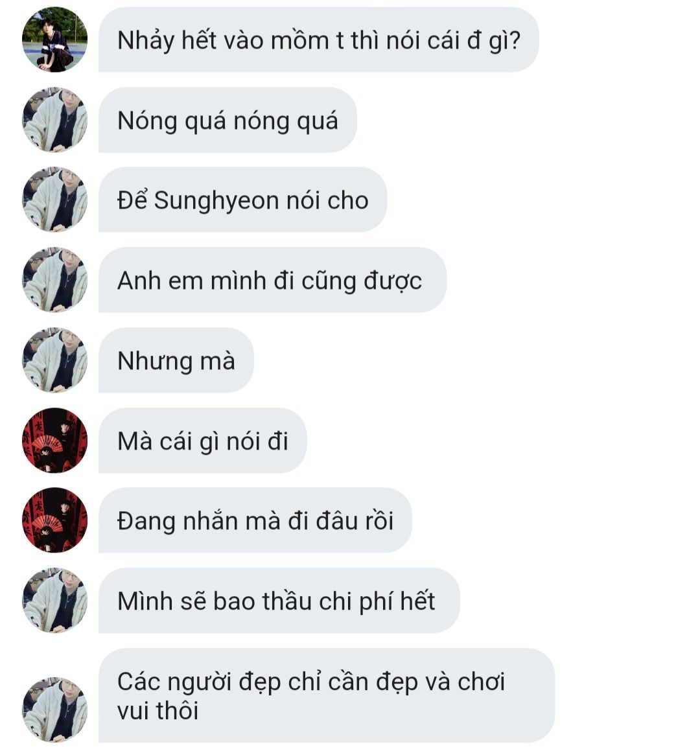Select the "Đang nhắn mà đi đâu rồi" bubble
This screenshot has height=751, width=700.
[255, 520]
